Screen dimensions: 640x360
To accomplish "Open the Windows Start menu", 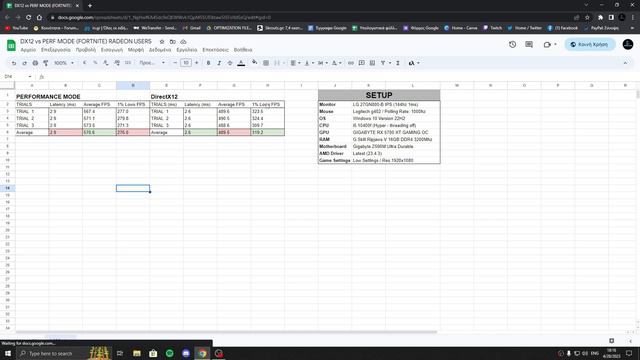I will pyautogui.click(x=8, y=353).
